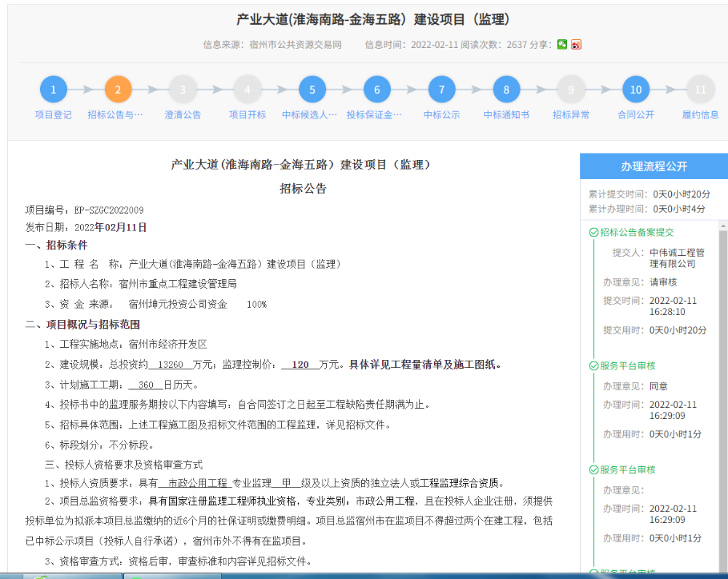Click the 资金来源 宿州坤元投资公司资金 line
The height and width of the screenshot is (579, 728).
(156, 304)
